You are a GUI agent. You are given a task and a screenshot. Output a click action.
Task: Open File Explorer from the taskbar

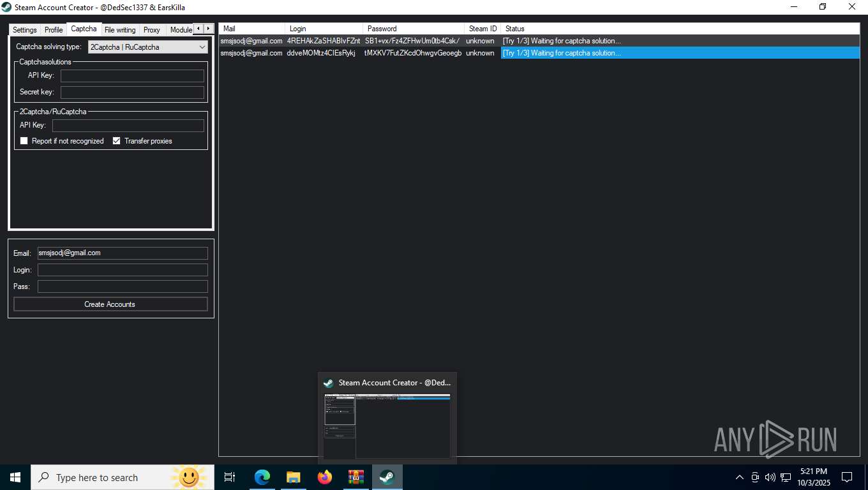[x=293, y=477]
